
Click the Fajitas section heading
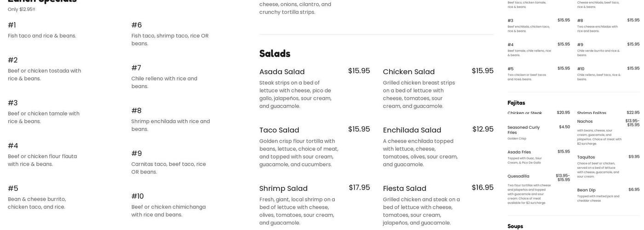(516, 103)
